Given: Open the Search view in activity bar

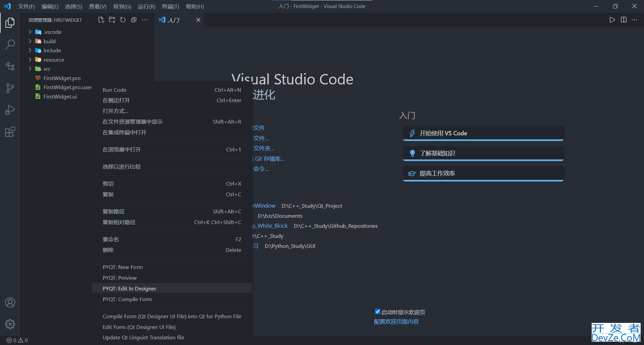Looking at the screenshot, I should 10,44.
